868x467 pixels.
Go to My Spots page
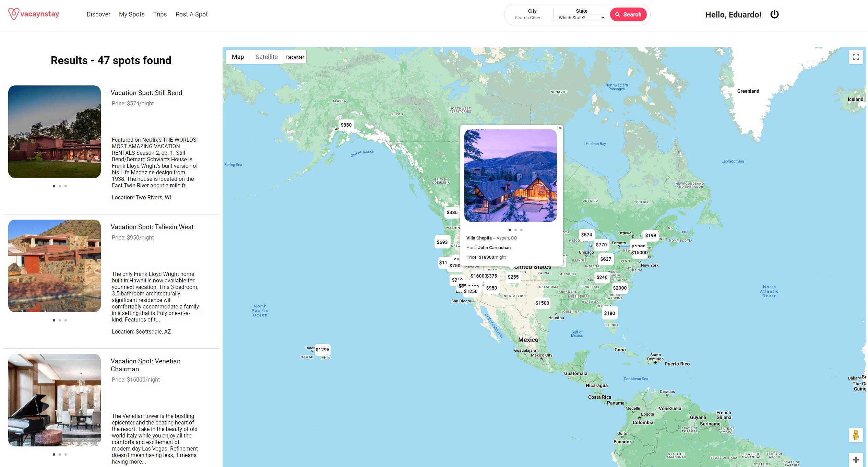click(132, 14)
